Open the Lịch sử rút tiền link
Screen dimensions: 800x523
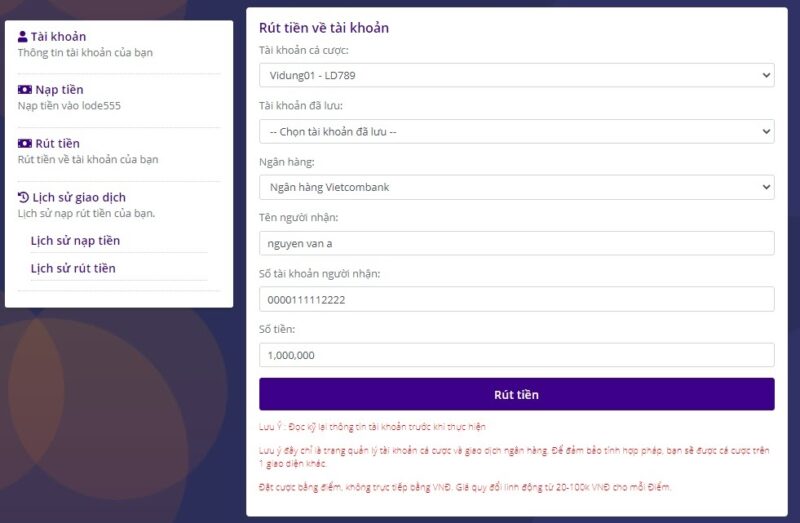[73, 268]
